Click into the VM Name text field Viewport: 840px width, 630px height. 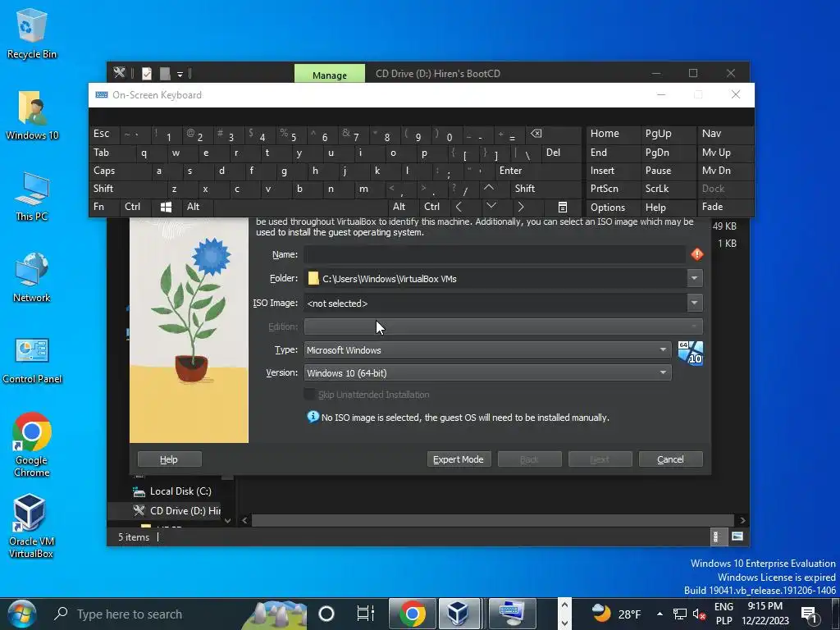pos(495,254)
